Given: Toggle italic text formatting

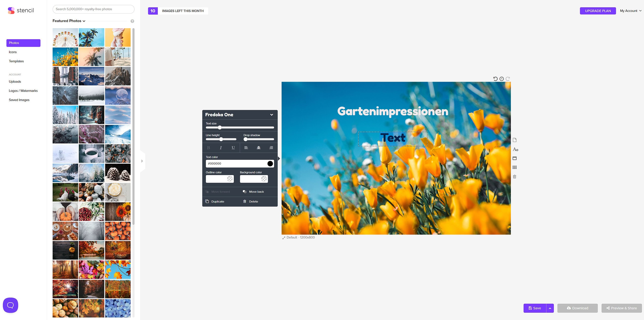Looking at the screenshot, I should coord(221,148).
